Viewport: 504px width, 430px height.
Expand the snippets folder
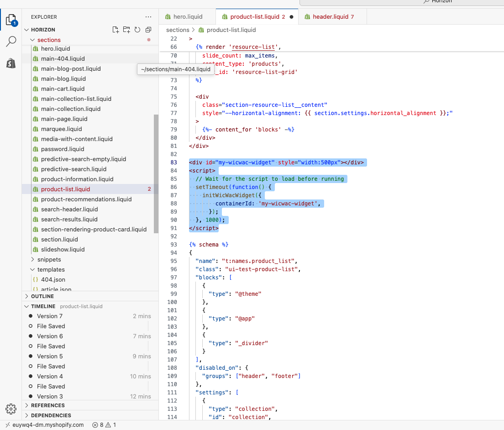49,259
